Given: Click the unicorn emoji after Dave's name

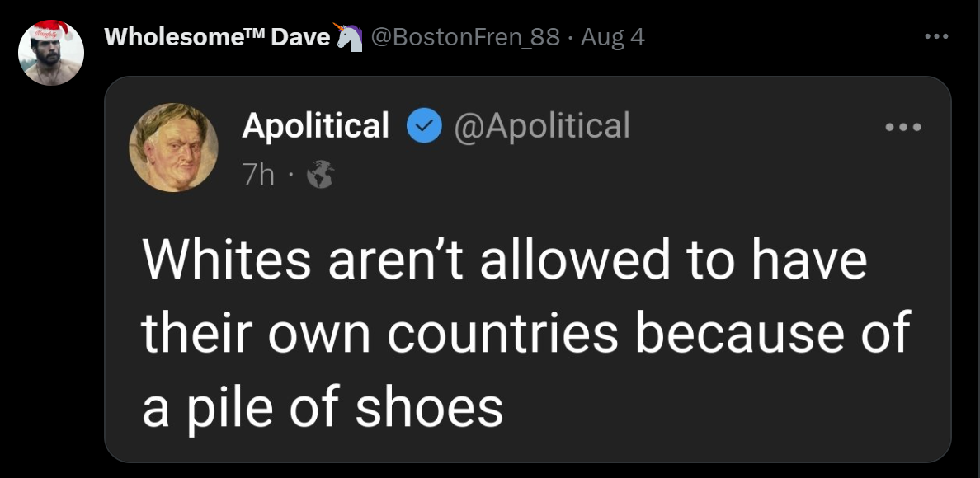Looking at the screenshot, I should 348,37.
